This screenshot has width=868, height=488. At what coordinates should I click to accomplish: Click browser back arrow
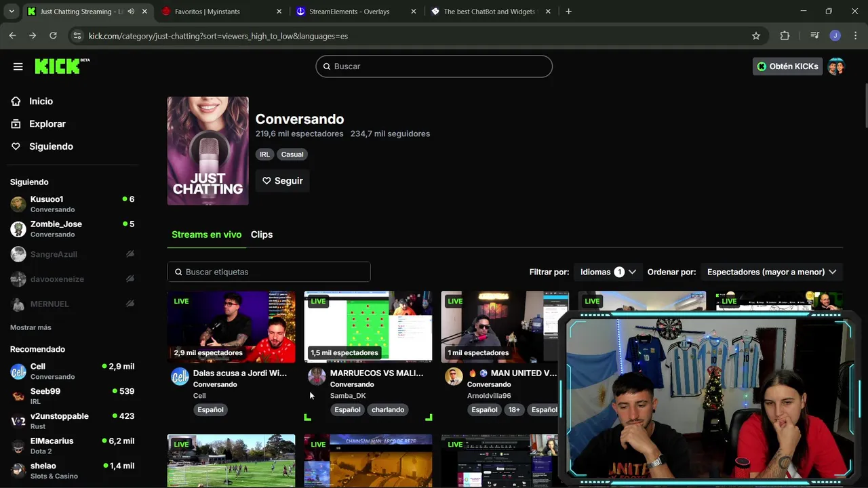[12, 35]
